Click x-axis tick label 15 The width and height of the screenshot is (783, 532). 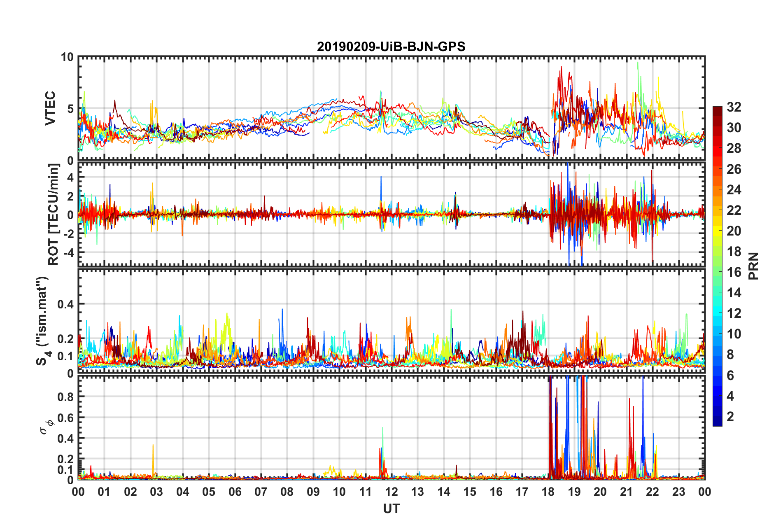click(470, 492)
